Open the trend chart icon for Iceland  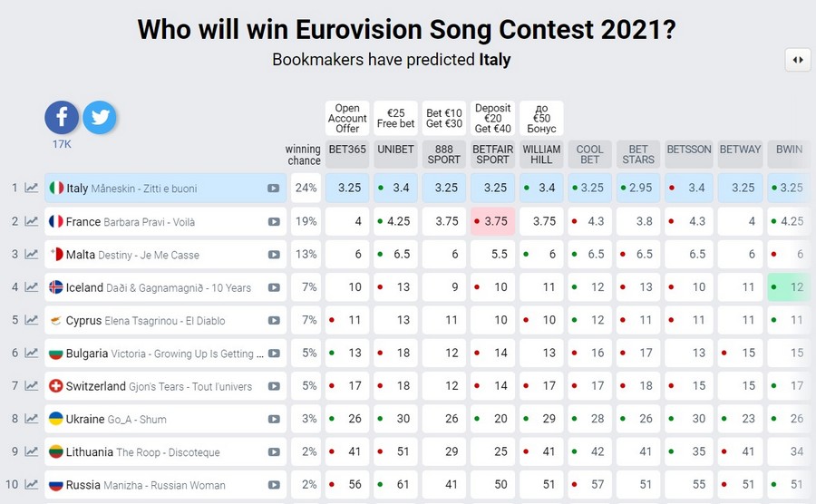pyautogui.click(x=32, y=288)
